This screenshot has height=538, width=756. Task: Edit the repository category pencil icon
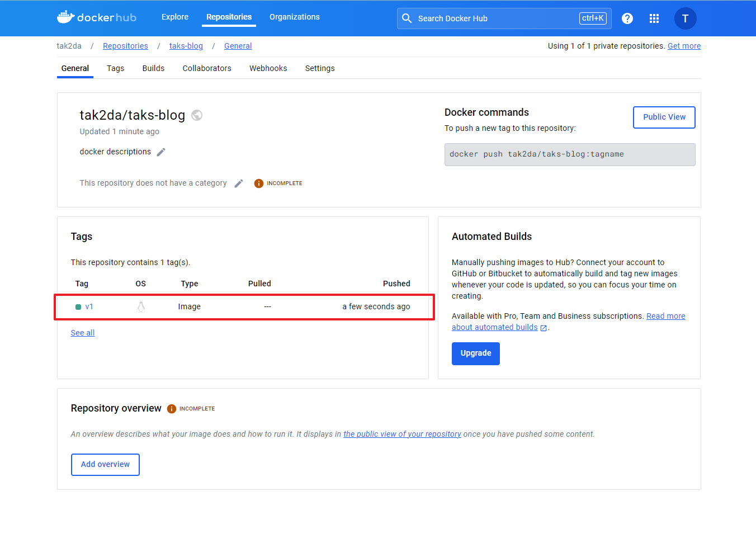click(239, 183)
